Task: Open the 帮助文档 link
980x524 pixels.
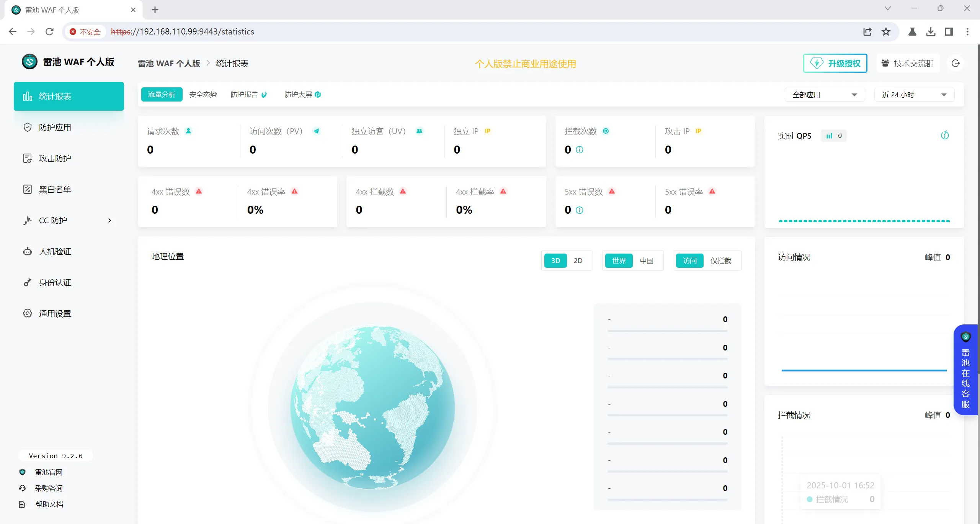Action: point(49,504)
